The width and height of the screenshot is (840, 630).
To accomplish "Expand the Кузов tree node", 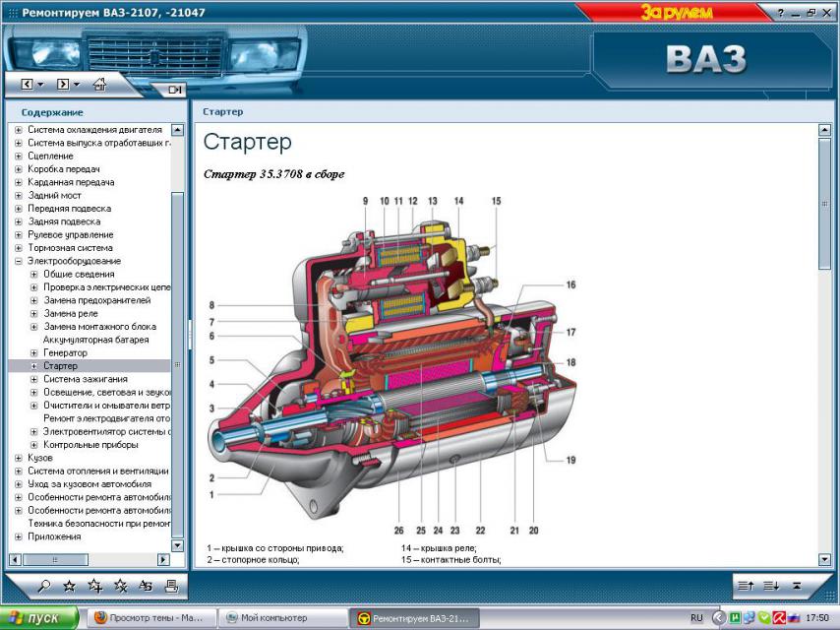I will [19, 458].
